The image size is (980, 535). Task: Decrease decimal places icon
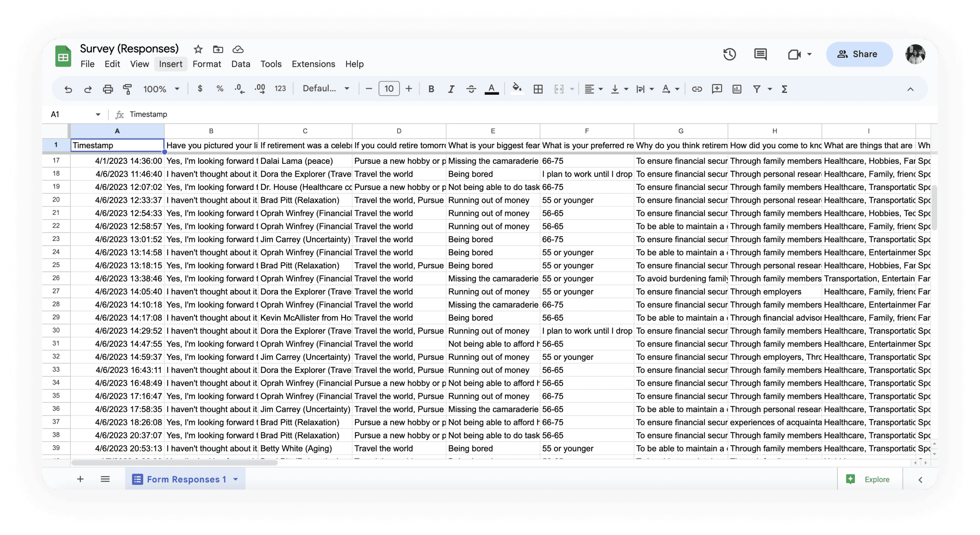click(240, 89)
